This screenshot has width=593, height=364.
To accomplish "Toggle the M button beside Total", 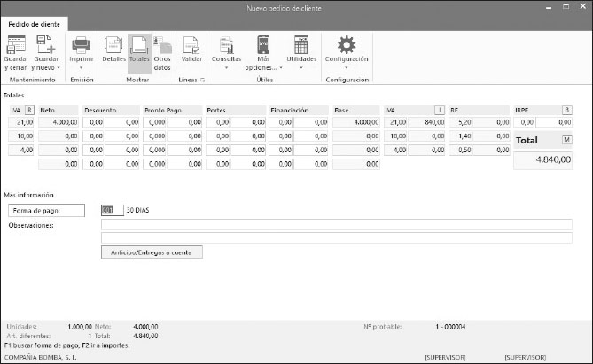I will [x=566, y=140].
